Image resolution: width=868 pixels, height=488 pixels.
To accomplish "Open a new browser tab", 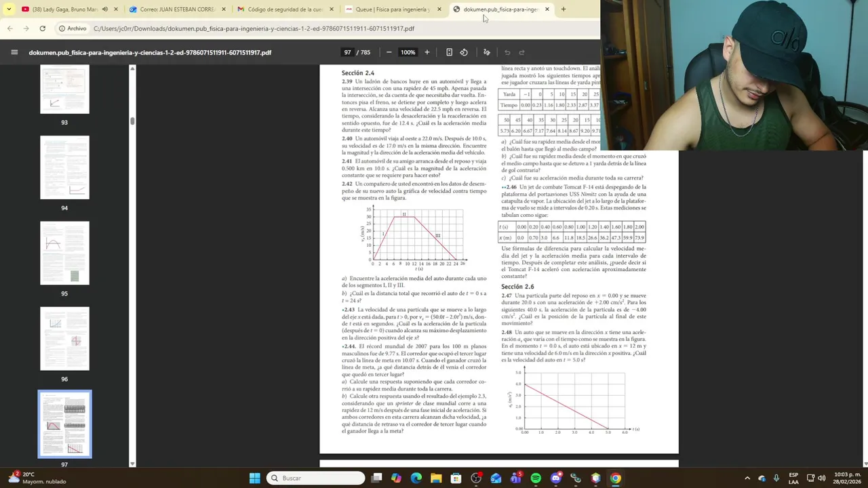I will click(x=563, y=9).
